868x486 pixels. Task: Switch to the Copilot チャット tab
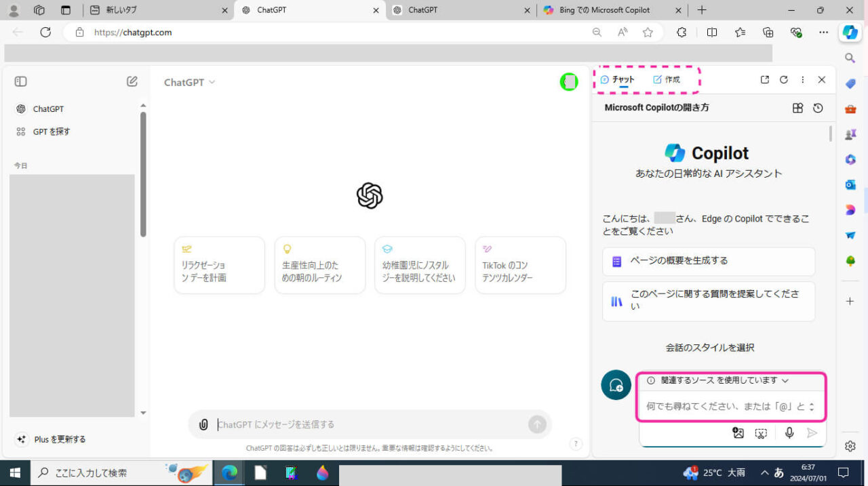pos(618,80)
